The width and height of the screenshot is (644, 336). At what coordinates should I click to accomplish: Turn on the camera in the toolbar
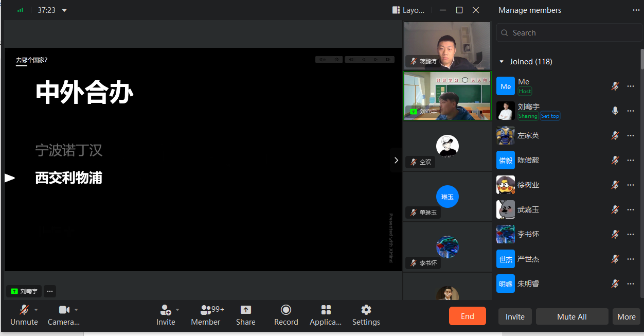click(x=64, y=315)
